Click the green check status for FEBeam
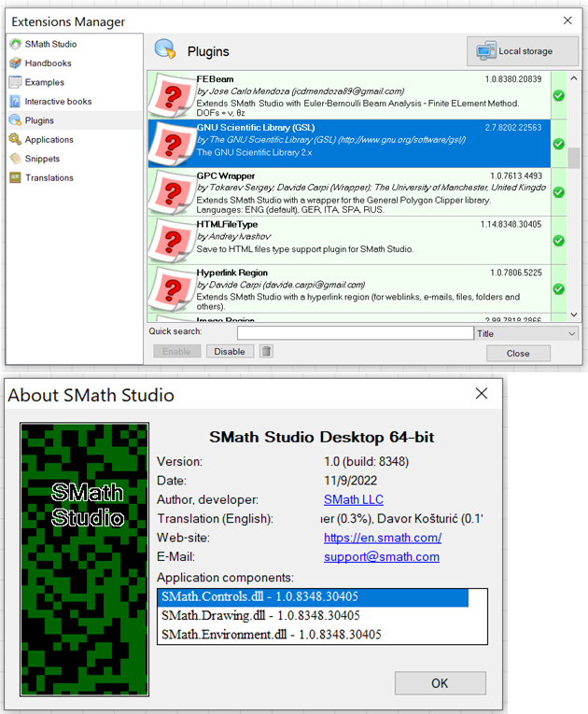 pos(558,95)
